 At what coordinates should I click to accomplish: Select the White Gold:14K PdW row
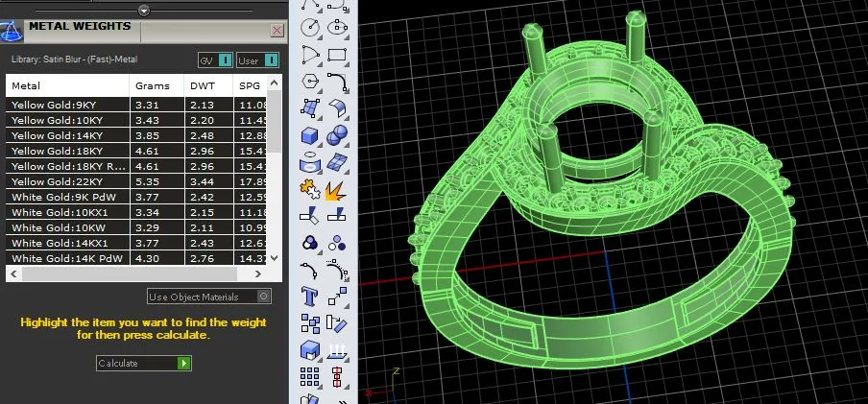point(136,258)
